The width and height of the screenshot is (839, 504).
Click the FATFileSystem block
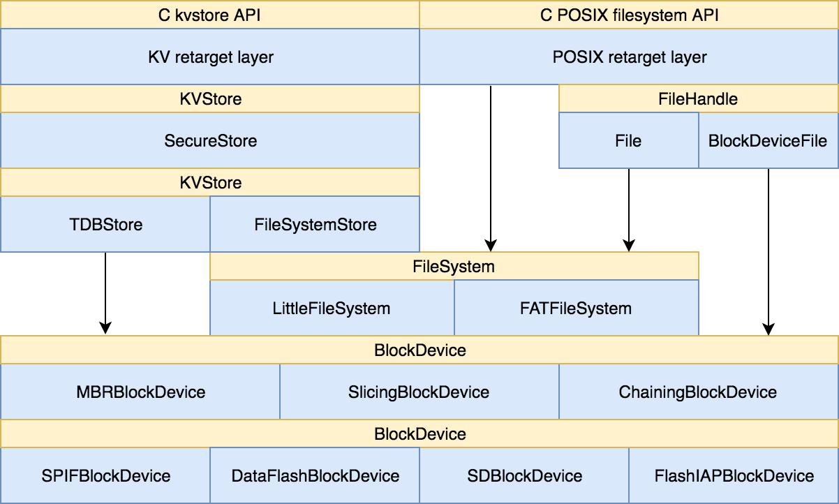576,308
